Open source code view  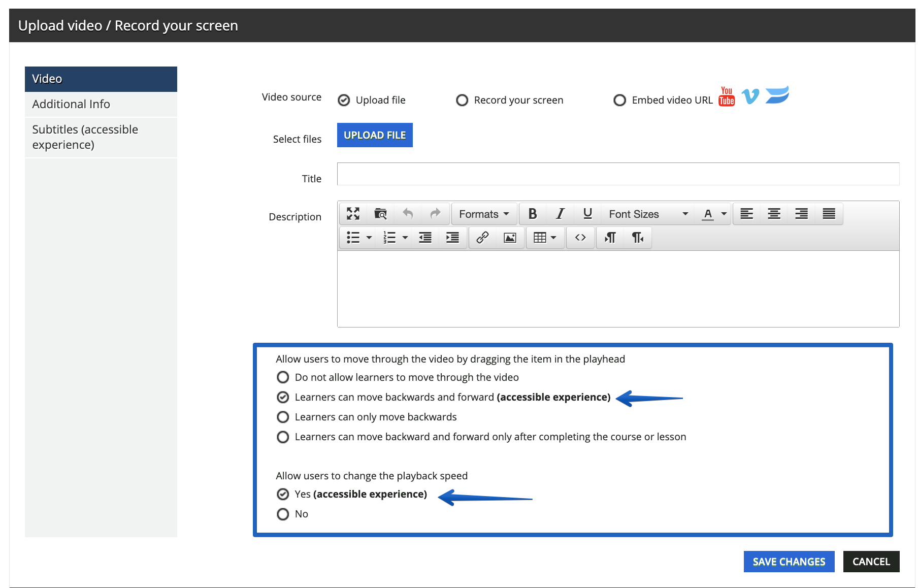pyautogui.click(x=580, y=238)
